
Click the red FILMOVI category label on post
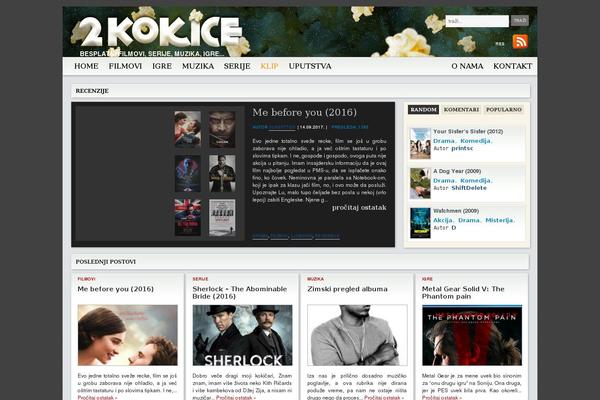tap(86, 279)
